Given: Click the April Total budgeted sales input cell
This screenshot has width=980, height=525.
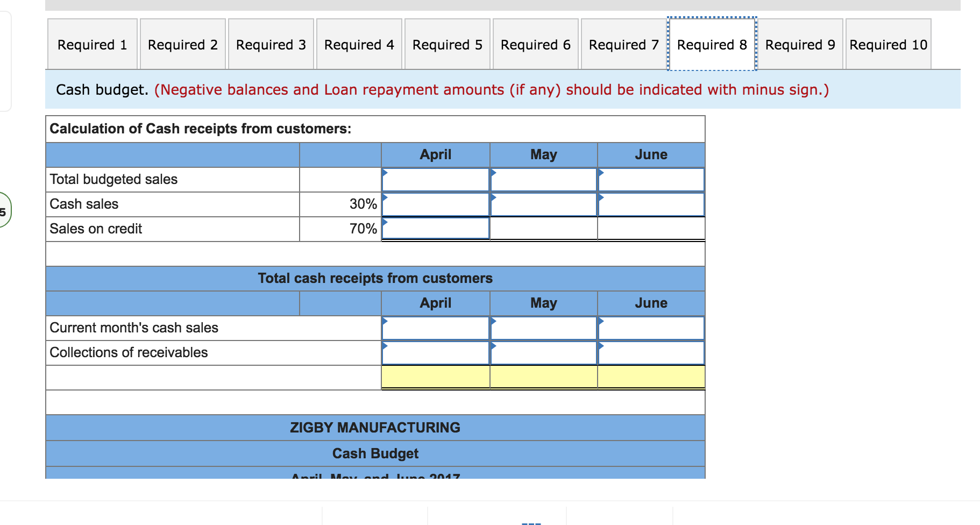Looking at the screenshot, I should [436, 180].
